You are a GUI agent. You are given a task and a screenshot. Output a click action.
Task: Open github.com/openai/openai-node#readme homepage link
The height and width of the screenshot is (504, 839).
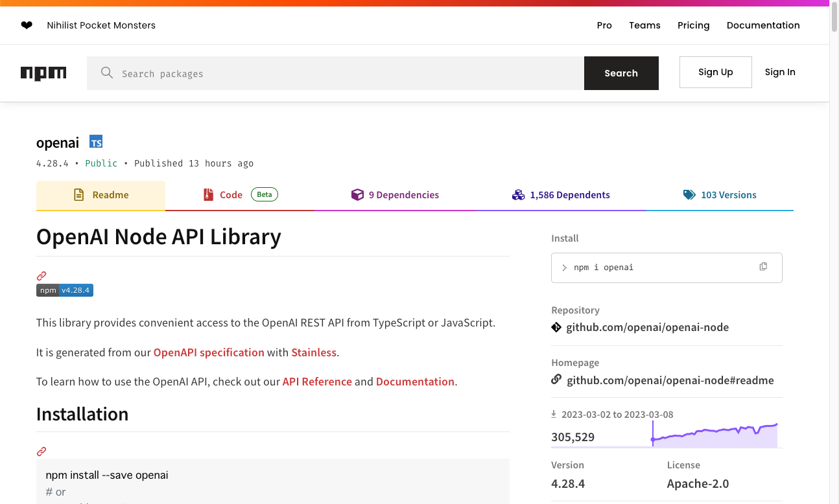click(670, 380)
